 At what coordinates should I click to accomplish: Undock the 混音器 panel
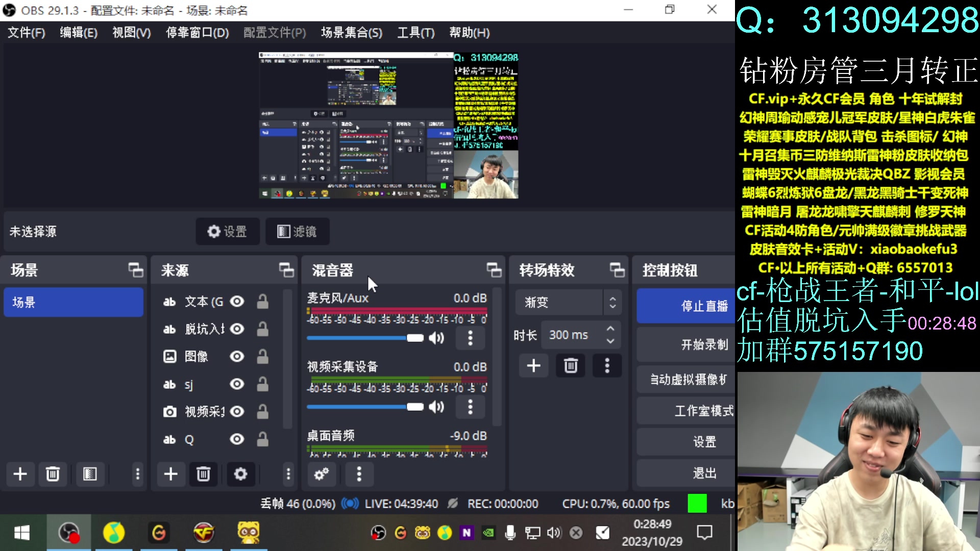(x=494, y=270)
